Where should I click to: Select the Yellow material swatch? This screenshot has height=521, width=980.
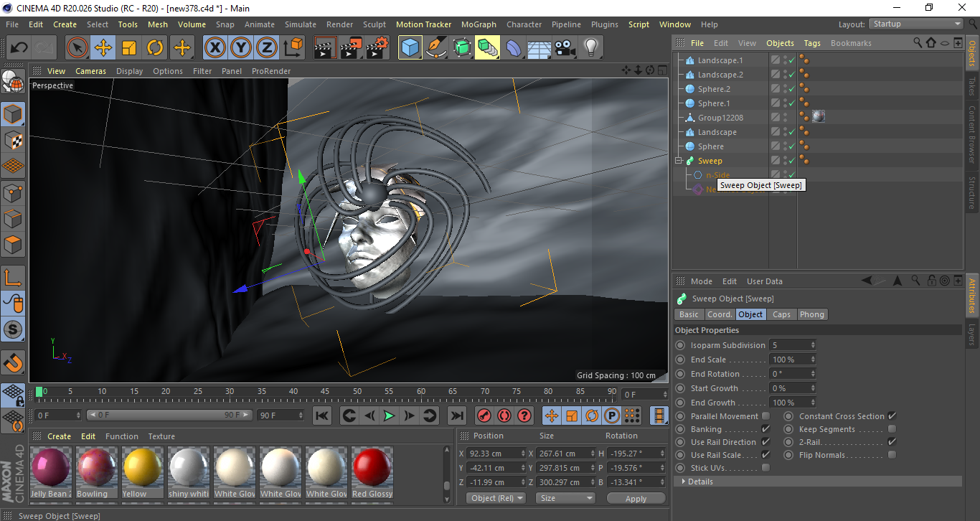point(142,472)
